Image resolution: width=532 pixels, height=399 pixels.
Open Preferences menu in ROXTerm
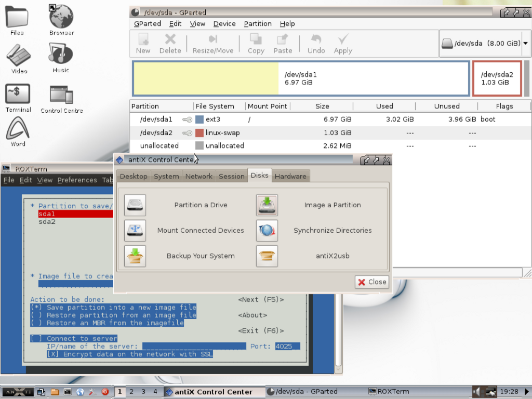pos(77,180)
